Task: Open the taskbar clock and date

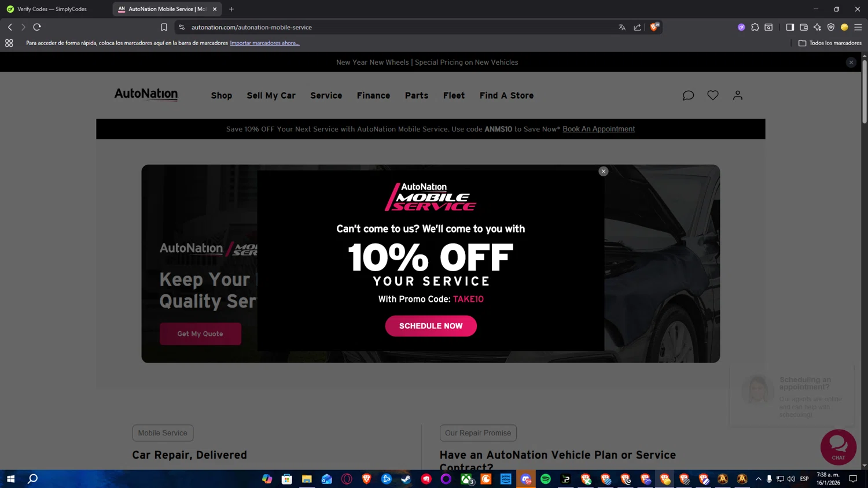Action: tap(828, 479)
